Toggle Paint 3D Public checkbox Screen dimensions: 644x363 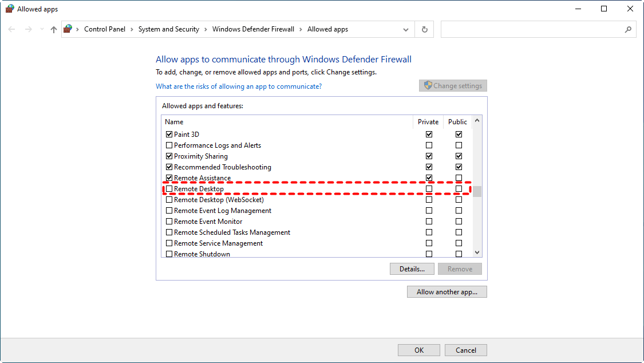[x=459, y=135]
